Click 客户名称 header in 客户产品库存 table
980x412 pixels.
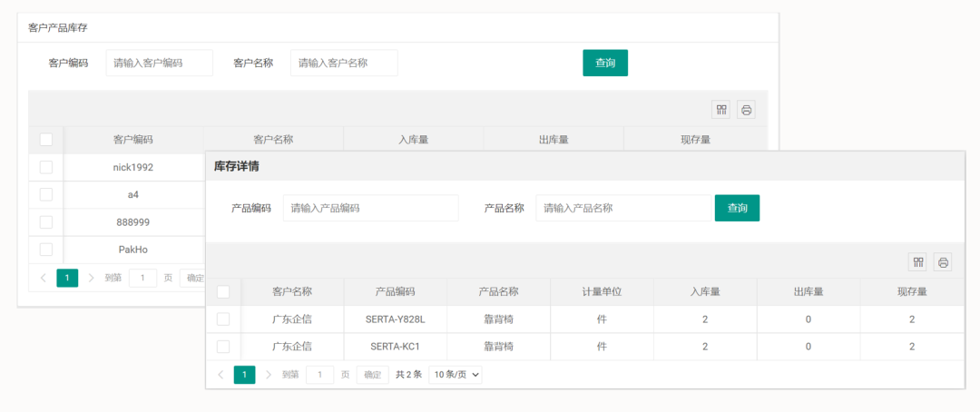point(273,140)
